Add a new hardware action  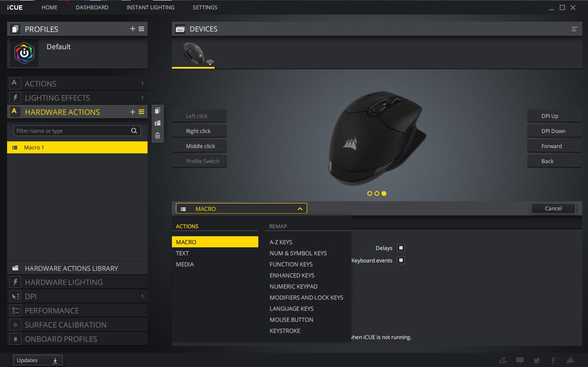[x=132, y=112]
